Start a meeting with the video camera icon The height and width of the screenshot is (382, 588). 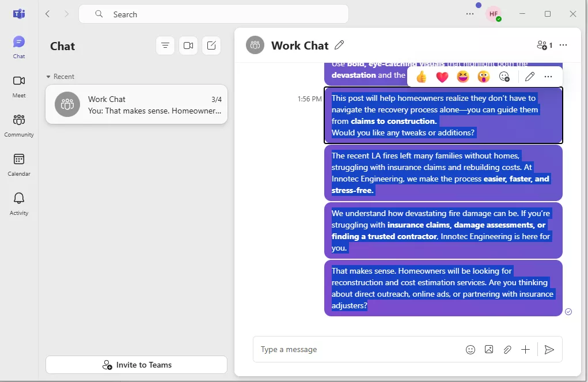pos(188,45)
